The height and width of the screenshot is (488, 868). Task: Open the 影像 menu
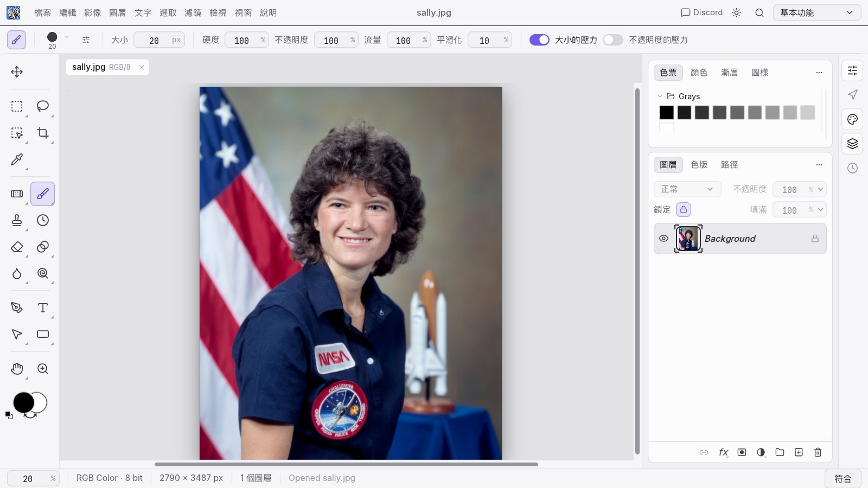click(93, 12)
